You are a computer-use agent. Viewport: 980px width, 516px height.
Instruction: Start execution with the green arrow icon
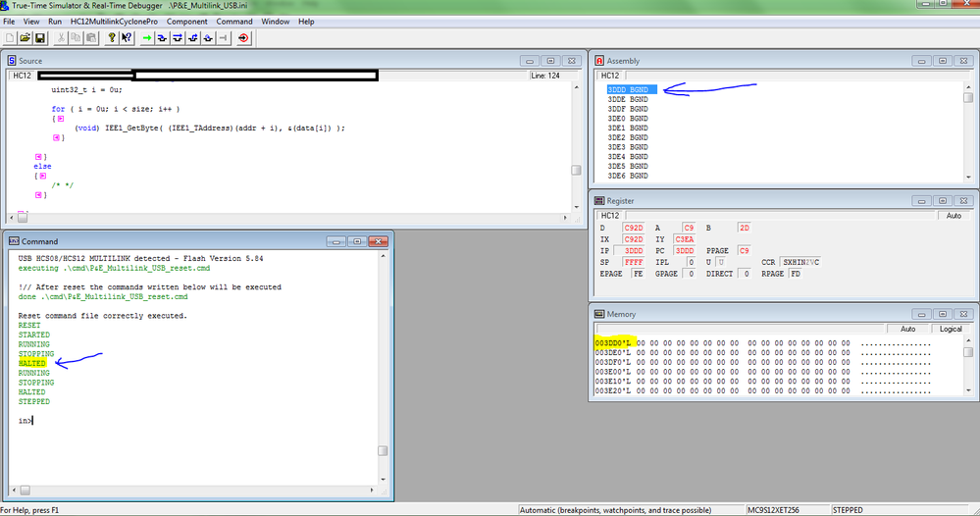pos(147,38)
